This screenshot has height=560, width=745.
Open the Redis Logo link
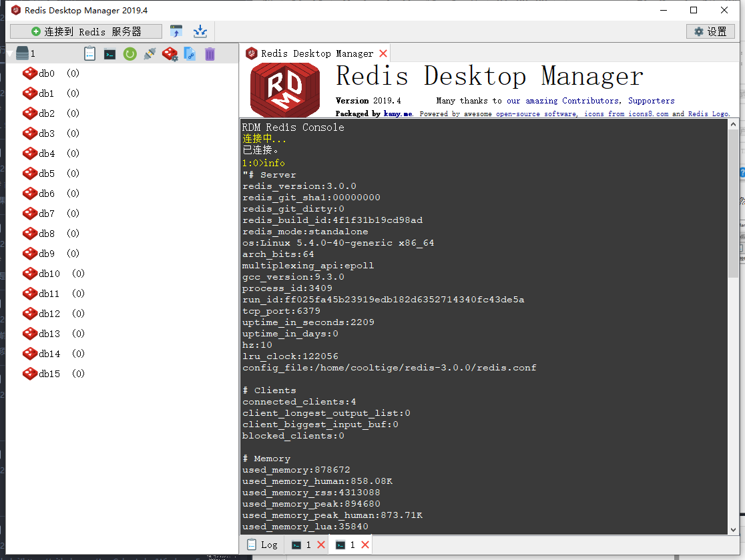(x=708, y=113)
